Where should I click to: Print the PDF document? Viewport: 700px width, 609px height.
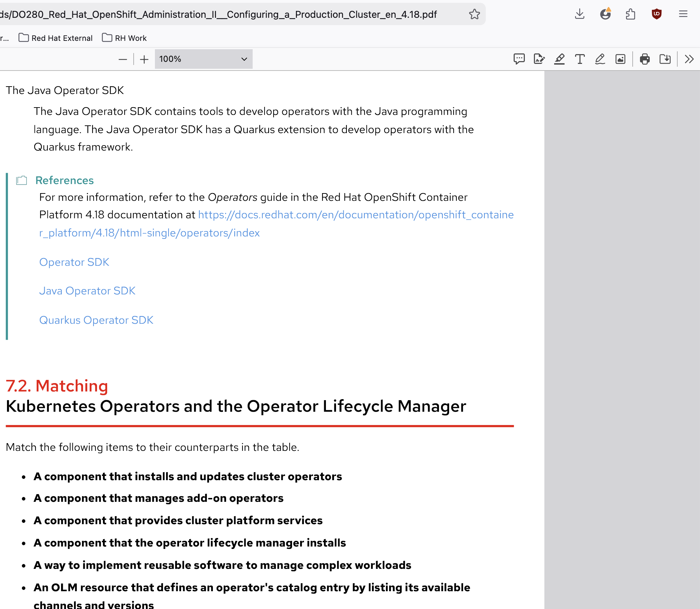tap(645, 59)
